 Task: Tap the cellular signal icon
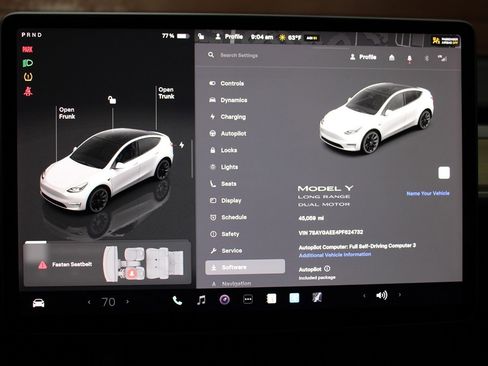(x=442, y=58)
